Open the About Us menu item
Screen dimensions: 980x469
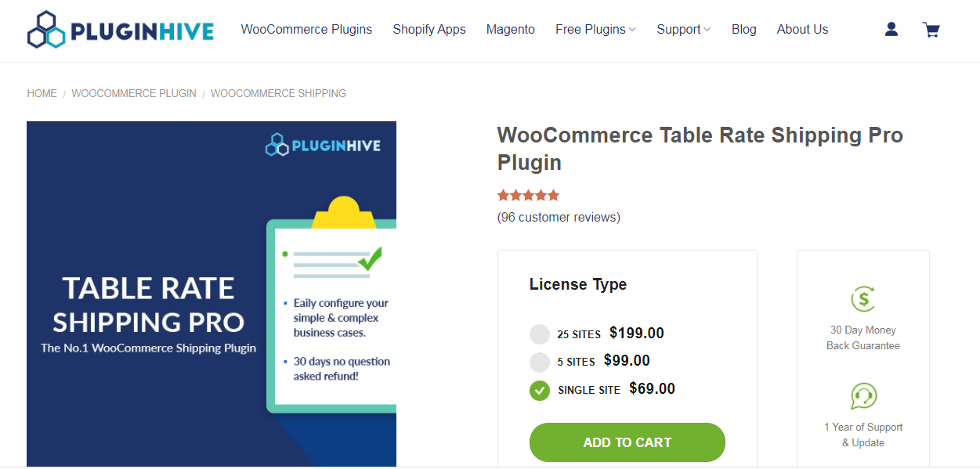point(802,30)
